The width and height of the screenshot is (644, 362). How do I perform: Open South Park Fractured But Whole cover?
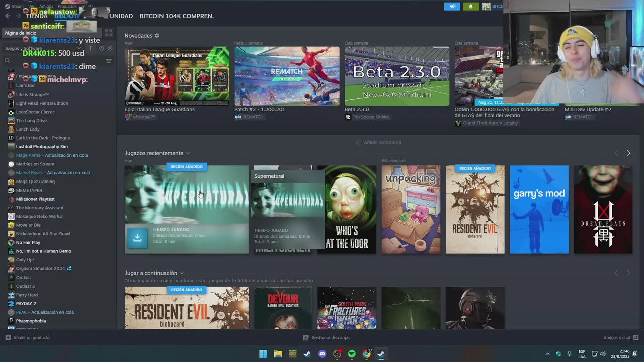pyautogui.click(x=347, y=308)
